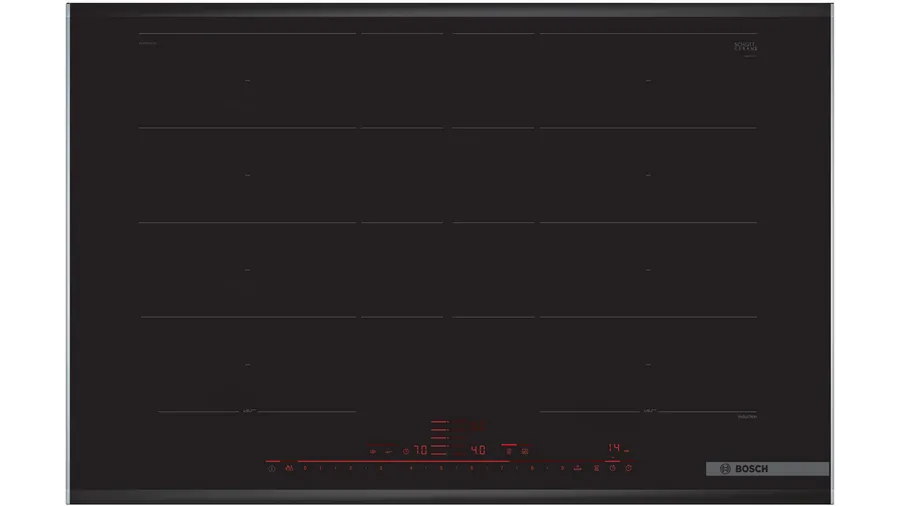The image size is (900, 506).
Task: Select the 7.0 cooking zone display
Action: coord(421,451)
